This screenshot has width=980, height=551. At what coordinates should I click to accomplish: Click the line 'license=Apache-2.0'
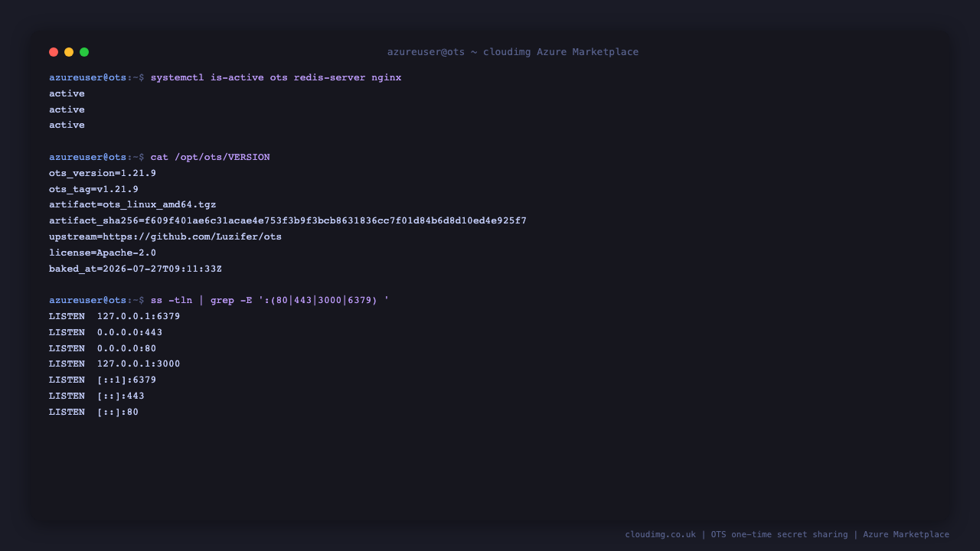(x=103, y=253)
